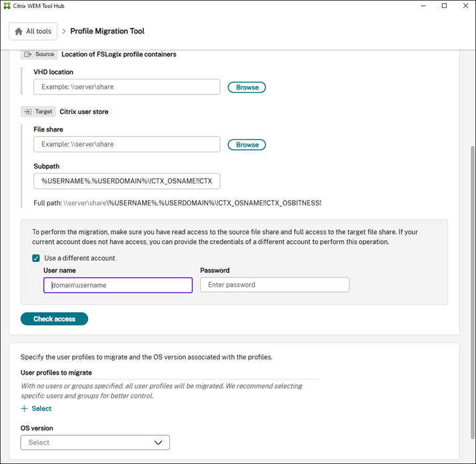Click the Subpath text field
The width and height of the screenshot is (476, 464).
[127, 181]
